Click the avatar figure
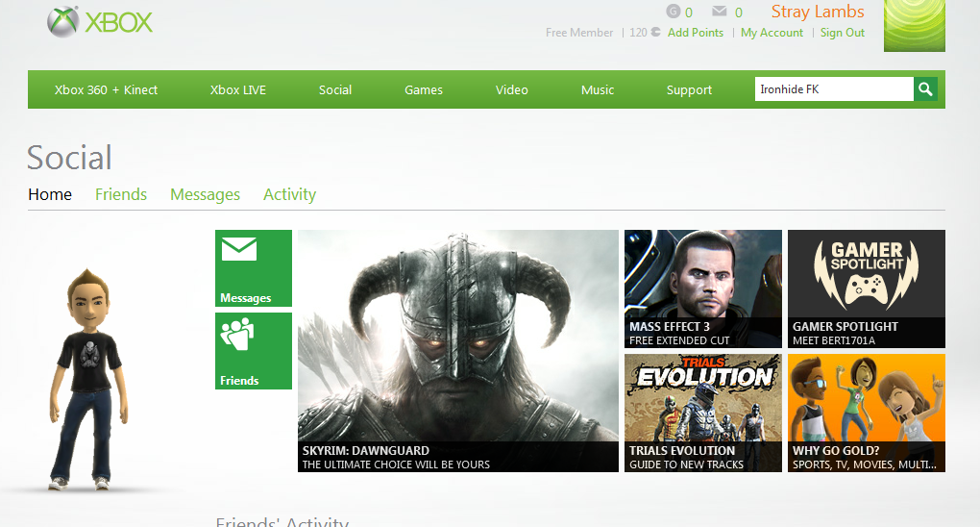Screen dimensions: 980x527 (88, 379)
